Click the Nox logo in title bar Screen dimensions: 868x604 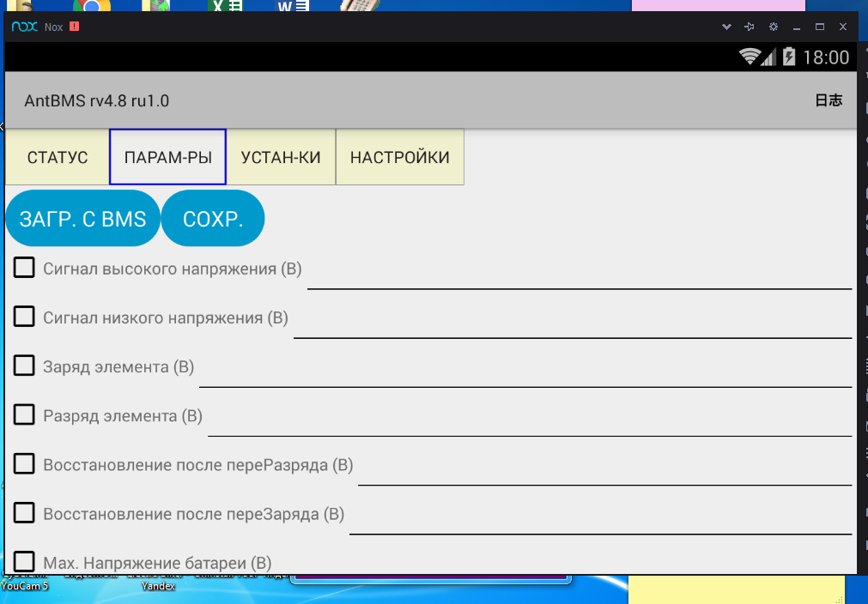click(x=25, y=27)
